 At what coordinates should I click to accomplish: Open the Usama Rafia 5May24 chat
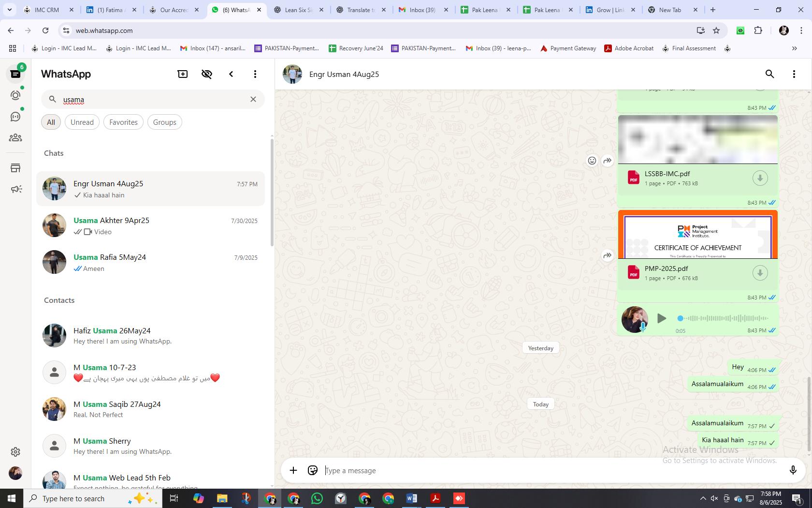coord(150,262)
